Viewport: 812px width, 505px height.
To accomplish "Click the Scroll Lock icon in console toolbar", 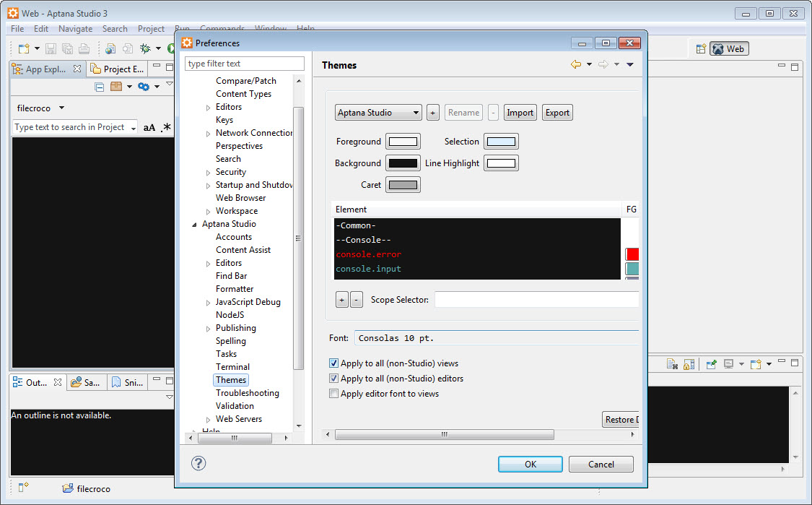I will (689, 365).
